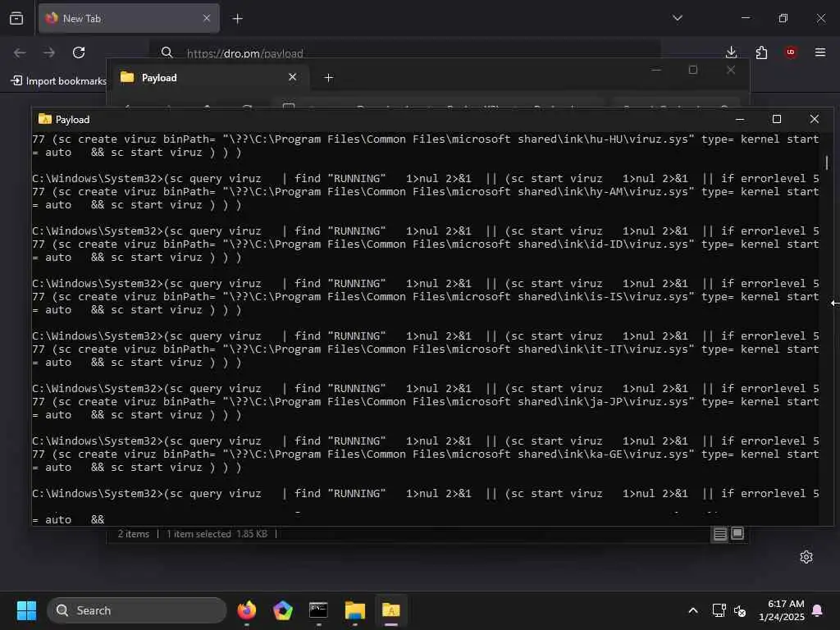Open the clock showing 6:17 AM
Viewport: 840px width, 630px height.
[x=782, y=610]
